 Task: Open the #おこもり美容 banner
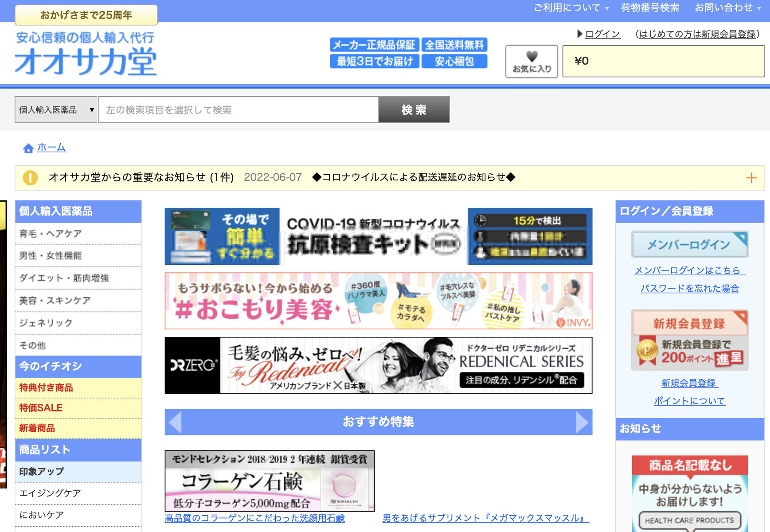click(379, 301)
